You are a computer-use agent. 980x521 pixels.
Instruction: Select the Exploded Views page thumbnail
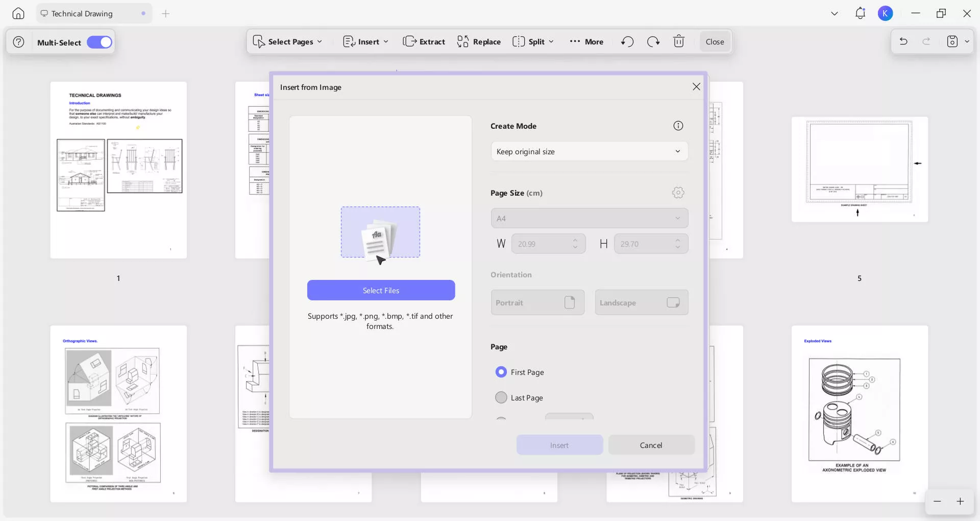[860, 414]
